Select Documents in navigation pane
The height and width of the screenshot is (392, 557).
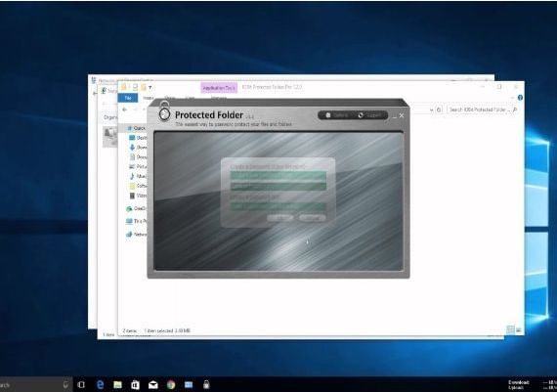pyautogui.click(x=138, y=156)
